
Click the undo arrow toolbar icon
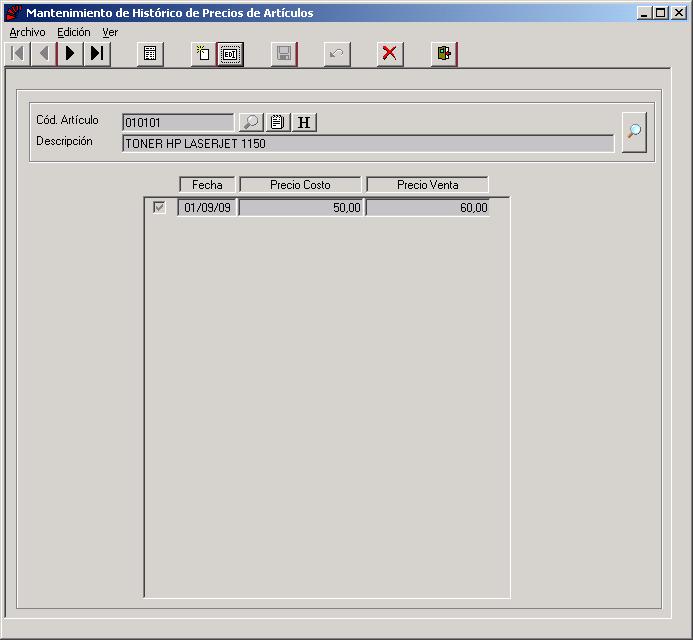pyautogui.click(x=337, y=54)
